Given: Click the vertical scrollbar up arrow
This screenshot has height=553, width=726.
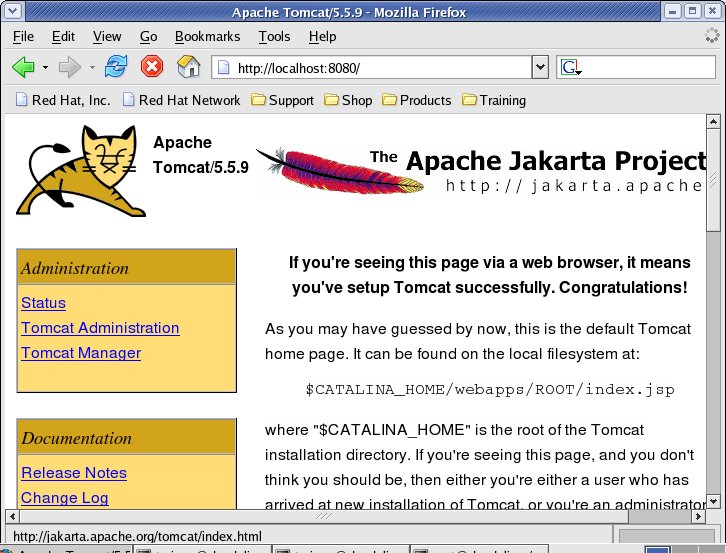Looking at the screenshot, I should [713, 121].
